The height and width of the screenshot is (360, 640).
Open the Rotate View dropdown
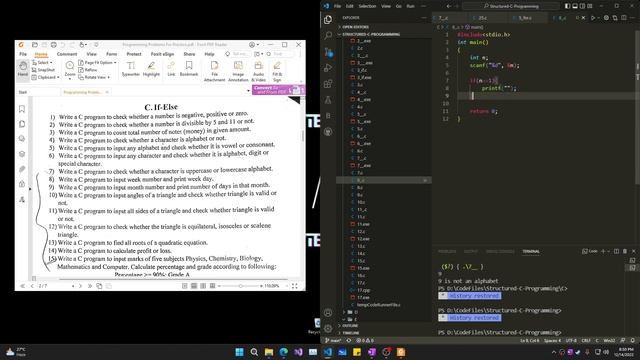pos(94,77)
